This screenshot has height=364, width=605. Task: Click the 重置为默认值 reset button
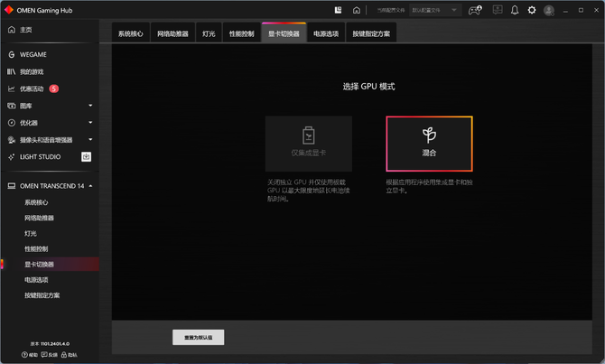(x=199, y=338)
